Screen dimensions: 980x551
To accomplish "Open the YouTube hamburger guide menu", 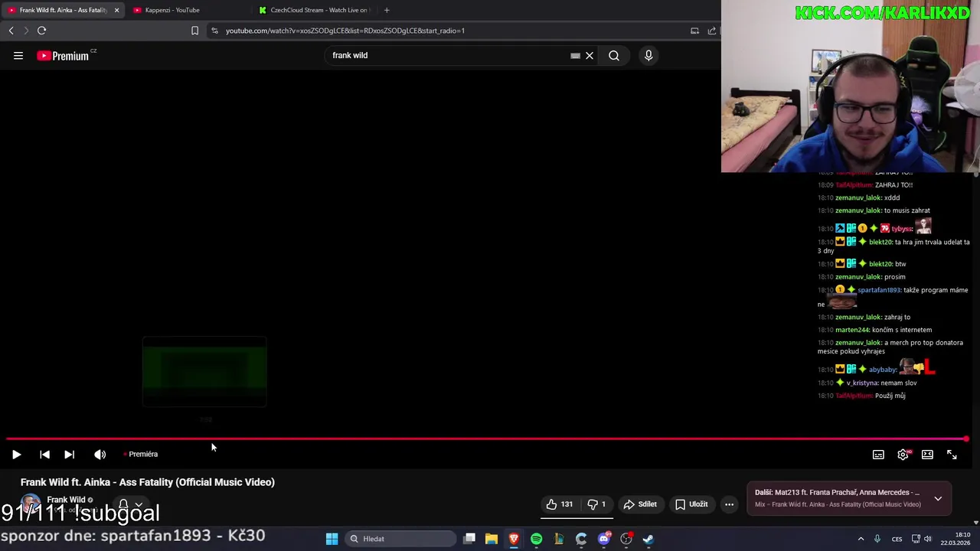I will [x=18, y=55].
